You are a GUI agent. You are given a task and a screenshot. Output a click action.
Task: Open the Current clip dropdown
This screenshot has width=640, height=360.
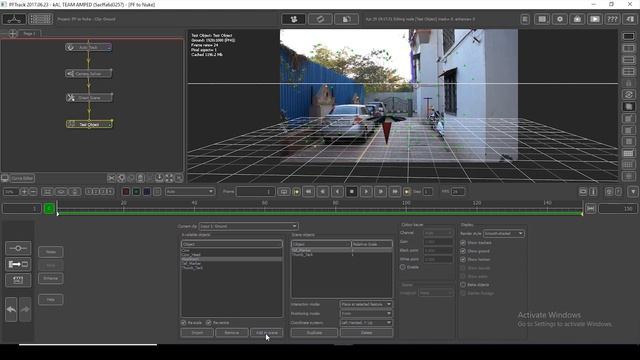click(248, 226)
